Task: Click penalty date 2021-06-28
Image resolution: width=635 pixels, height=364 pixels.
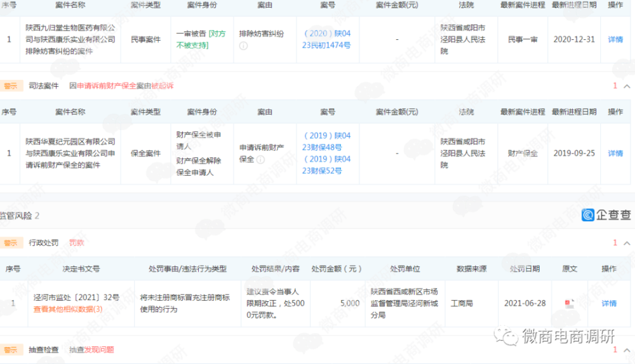Action: pos(525,303)
